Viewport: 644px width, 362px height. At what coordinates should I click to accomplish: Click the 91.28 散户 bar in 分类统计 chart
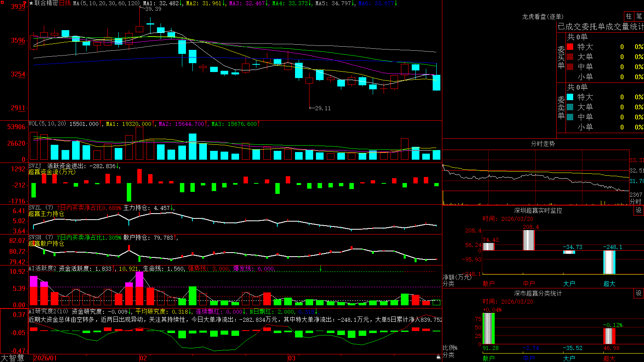coord(489,329)
